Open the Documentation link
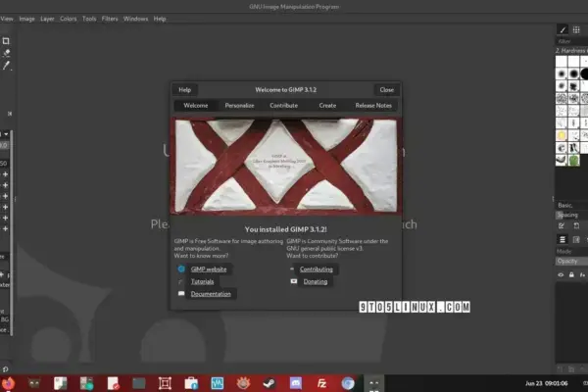Image resolution: width=588 pixels, height=392 pixels. (211, 294)
